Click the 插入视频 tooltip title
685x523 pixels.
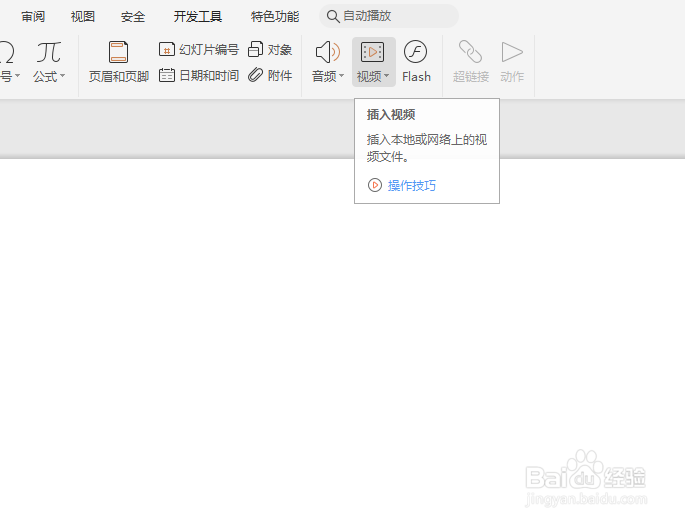pyautogui.click(x=391, y=114)
